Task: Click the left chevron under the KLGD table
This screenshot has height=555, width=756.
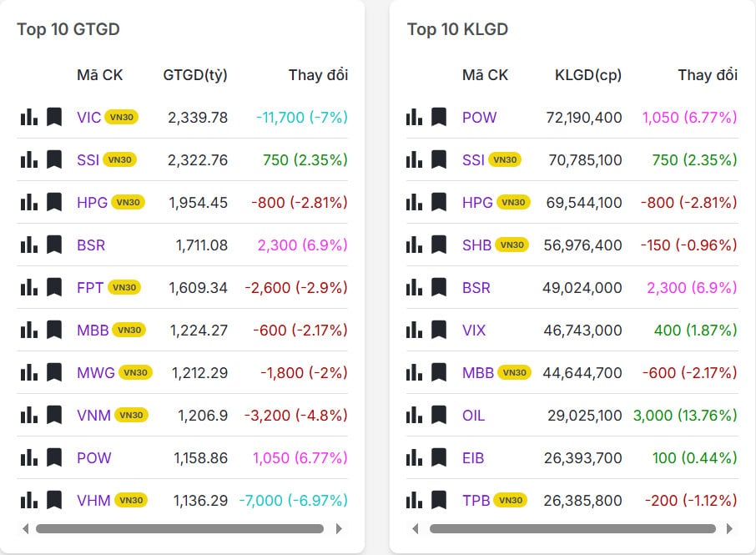Action: [x=415, y=528]
